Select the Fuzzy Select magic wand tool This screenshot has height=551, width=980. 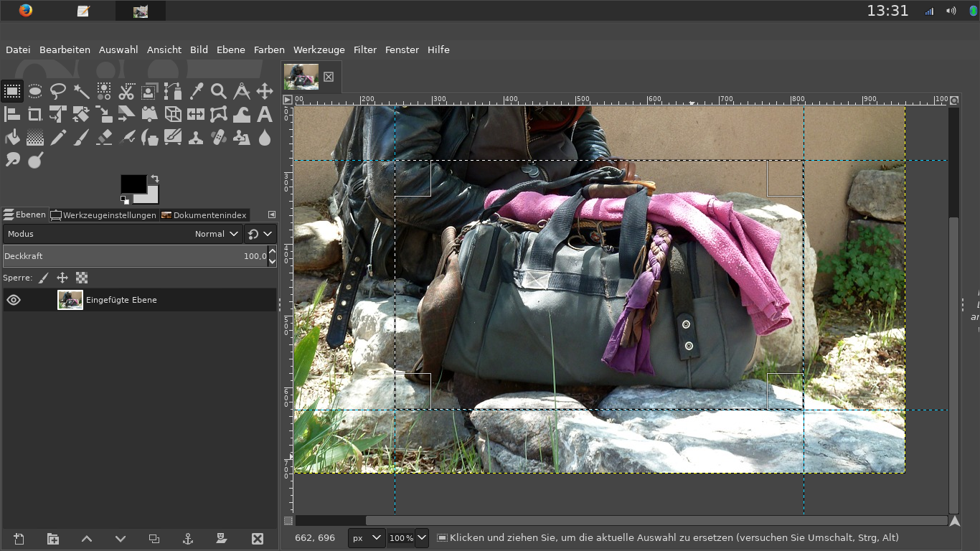pos(81,91)
